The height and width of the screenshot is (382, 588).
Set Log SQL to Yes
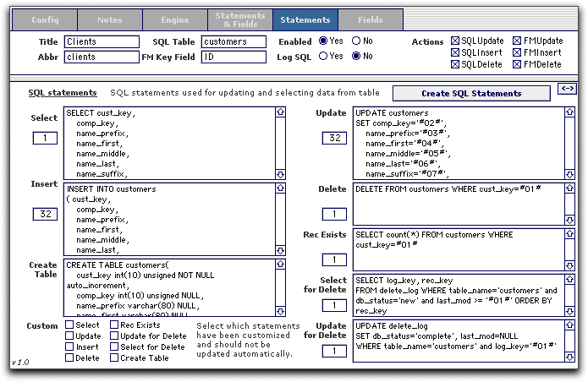(x=323, y=56)
